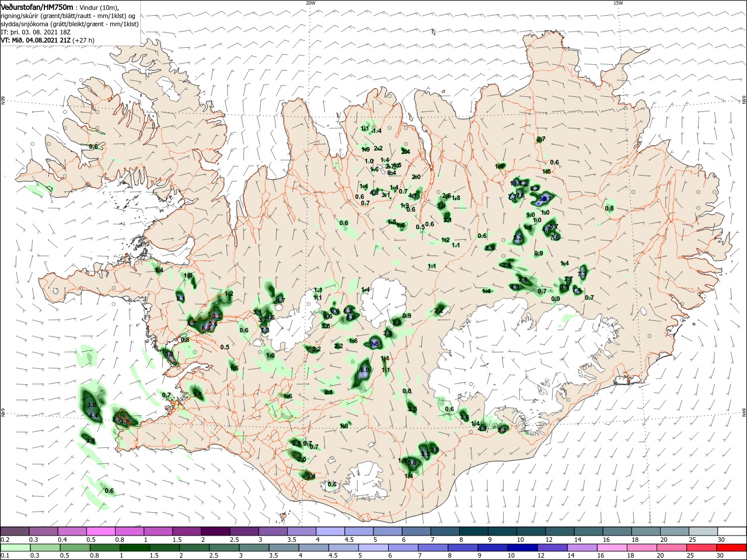Image resolution: width=747 pixels, height=560 pixels.
Task: Click the palest green rain swatch at 0.1
Action: click(16, 548)
